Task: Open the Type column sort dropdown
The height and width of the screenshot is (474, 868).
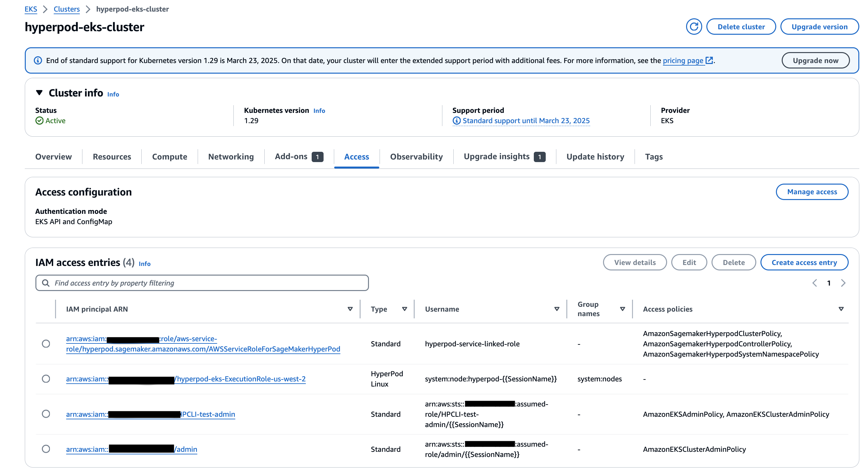Action: (x=404, y=309)
